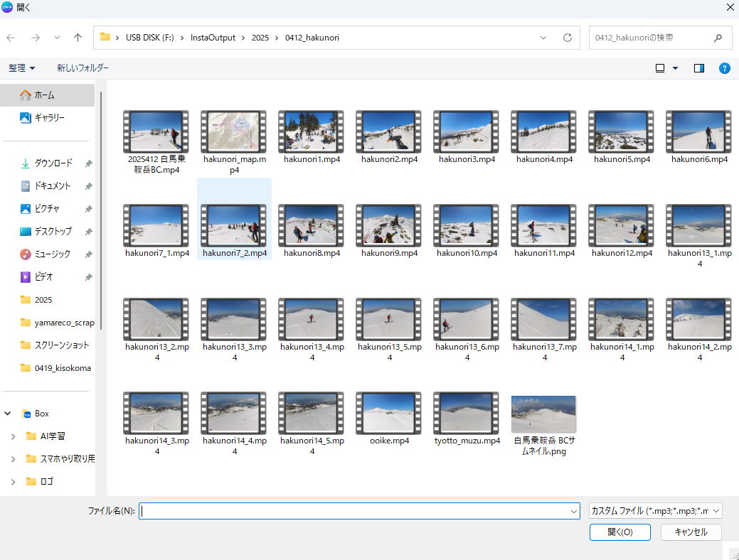The image size is (739, 560).
Task: Click 新しいフォルダー to create folder
Action: click(x=83, y=68)
